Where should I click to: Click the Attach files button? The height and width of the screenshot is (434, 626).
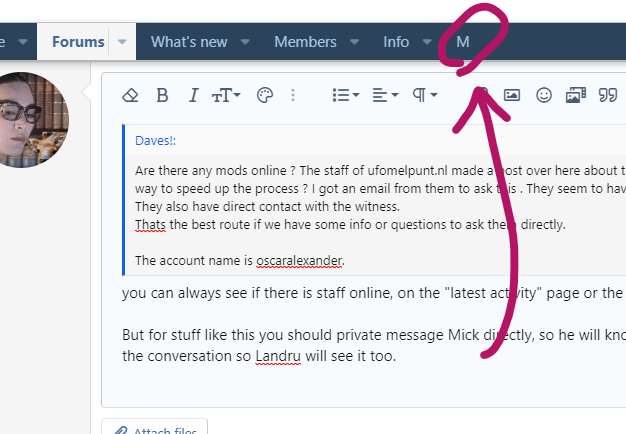(156, 429)
